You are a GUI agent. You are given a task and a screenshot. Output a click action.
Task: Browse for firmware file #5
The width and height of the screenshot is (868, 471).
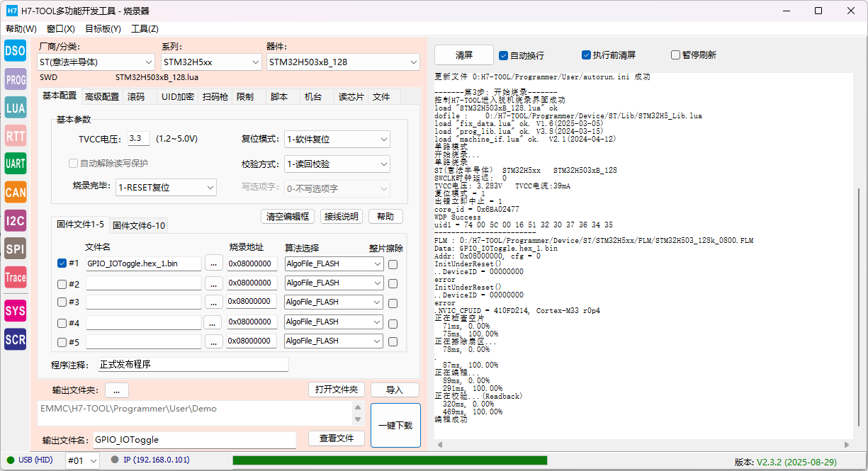(213, 341)
